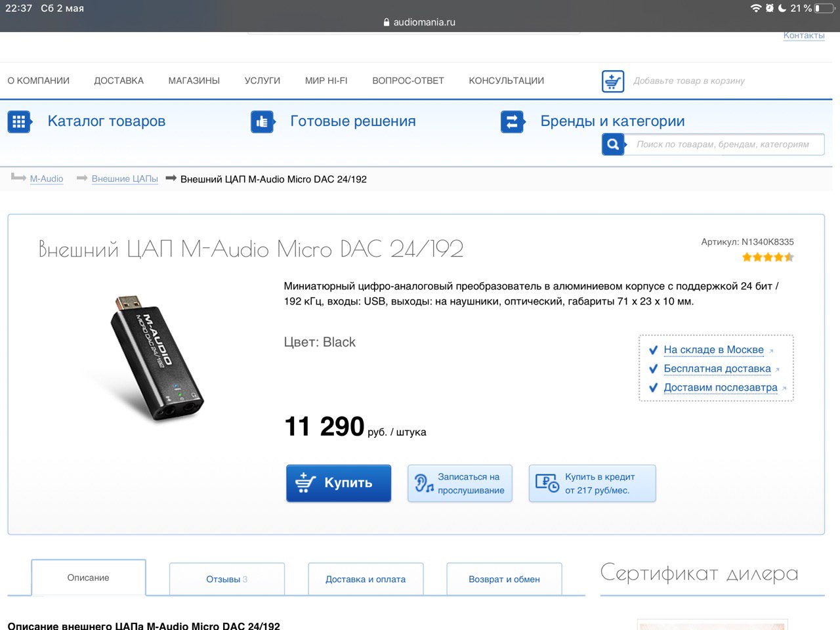Open the МАГАЗИНЫ menu item

coord(194,81)
